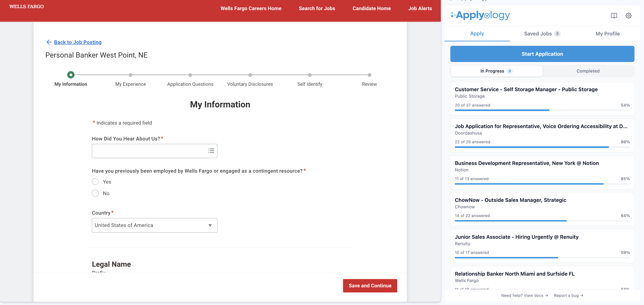The image size is (644, 305).
Task: Open list icon in How Did You Hear field
Action: (211, 151)
